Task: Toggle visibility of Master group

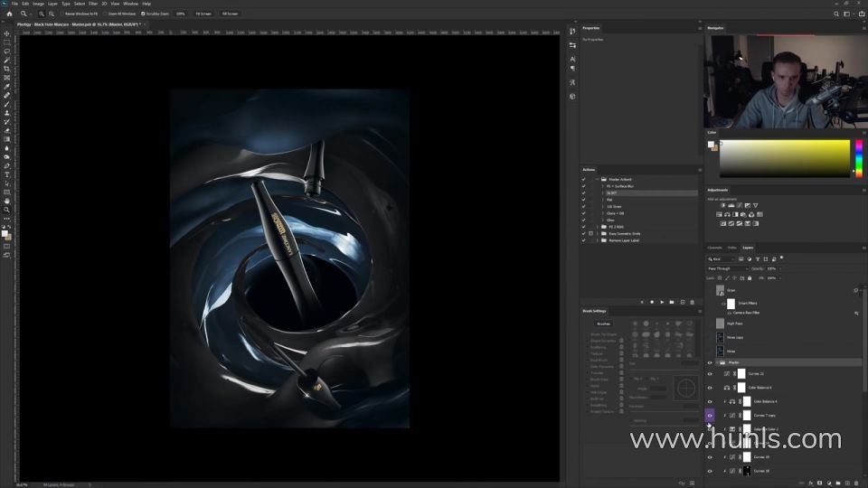Action: [710, 362]
